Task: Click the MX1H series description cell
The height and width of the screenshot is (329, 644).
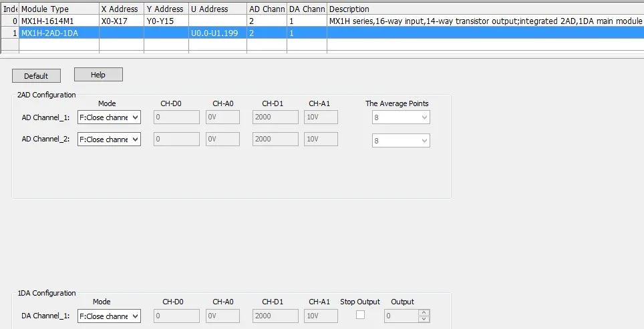Action: [486, 21]
